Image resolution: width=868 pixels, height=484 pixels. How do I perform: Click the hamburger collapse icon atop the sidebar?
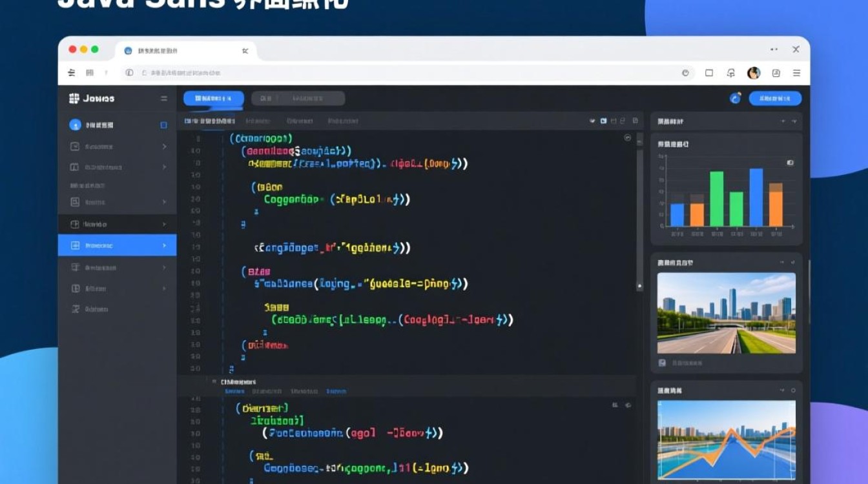pyautogui.click(x=163, y=99)
